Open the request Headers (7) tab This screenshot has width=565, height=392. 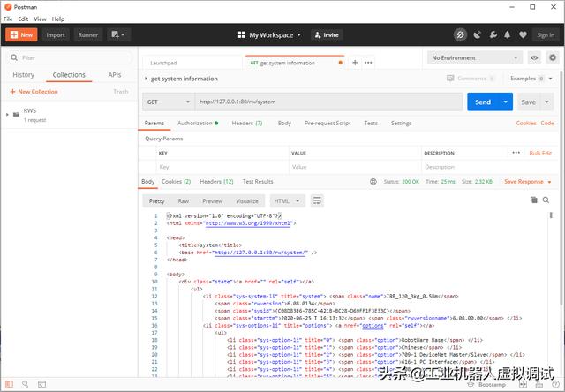(247, 123)
